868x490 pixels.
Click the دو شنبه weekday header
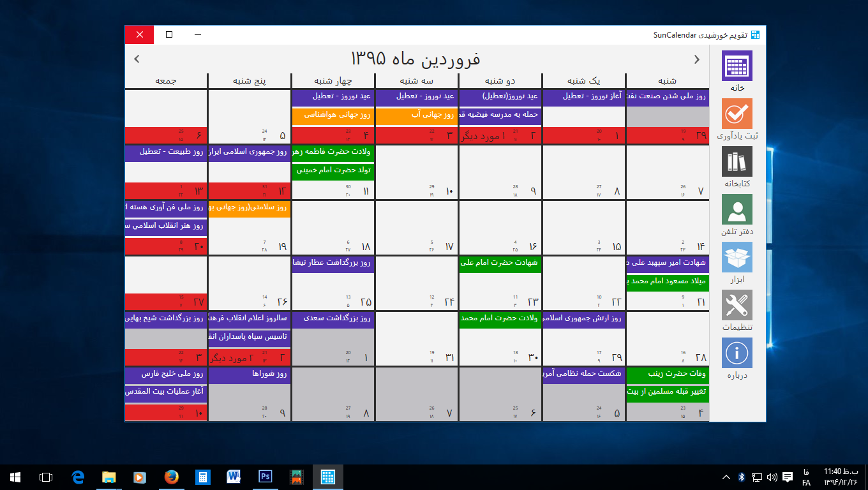click(x=500, y=81)
